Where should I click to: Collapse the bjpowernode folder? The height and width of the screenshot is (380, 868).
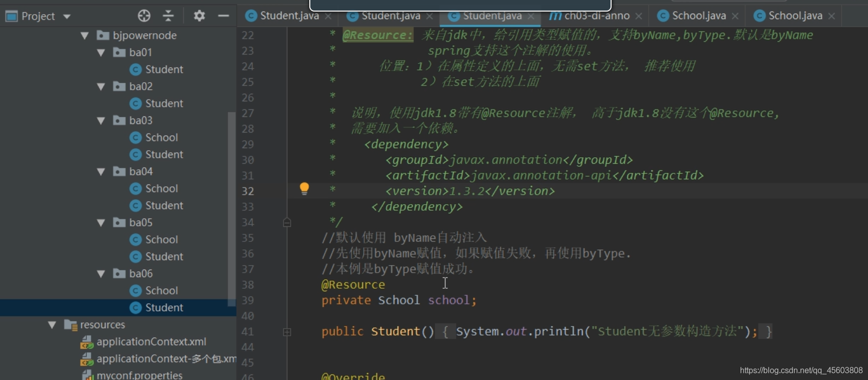tap(85, 36)
